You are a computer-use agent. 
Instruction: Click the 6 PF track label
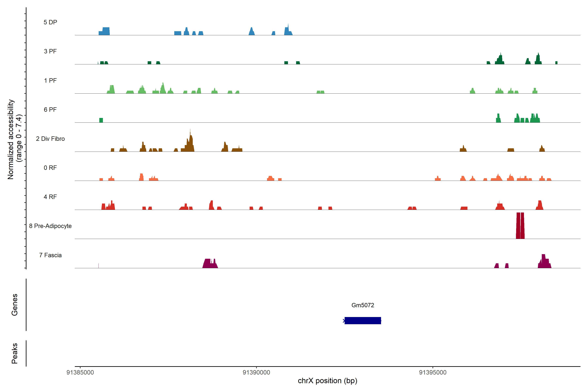[50, 110]
